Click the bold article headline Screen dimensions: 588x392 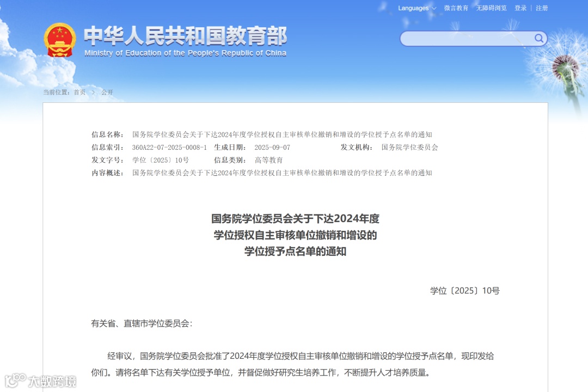tap(295, 235)
